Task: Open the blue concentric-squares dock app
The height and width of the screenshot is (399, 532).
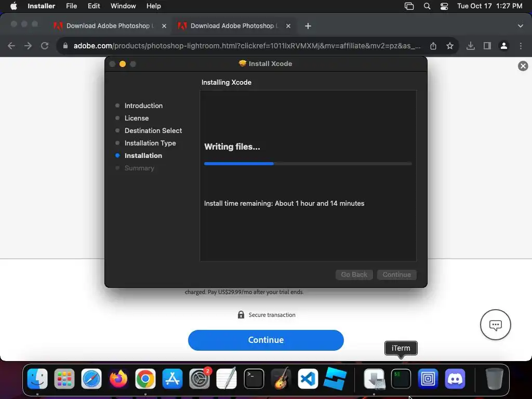Action: tap(428, 379)
